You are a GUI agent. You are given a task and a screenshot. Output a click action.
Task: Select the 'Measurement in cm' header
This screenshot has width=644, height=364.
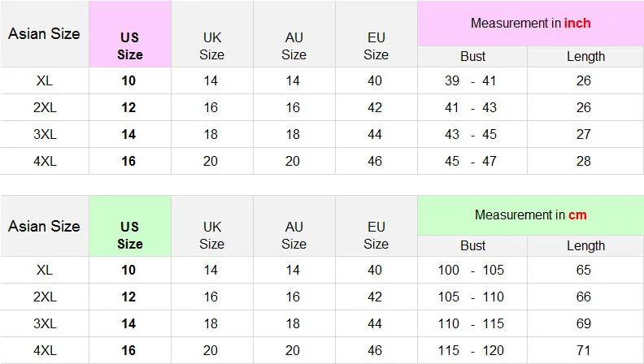pos(530,215)
